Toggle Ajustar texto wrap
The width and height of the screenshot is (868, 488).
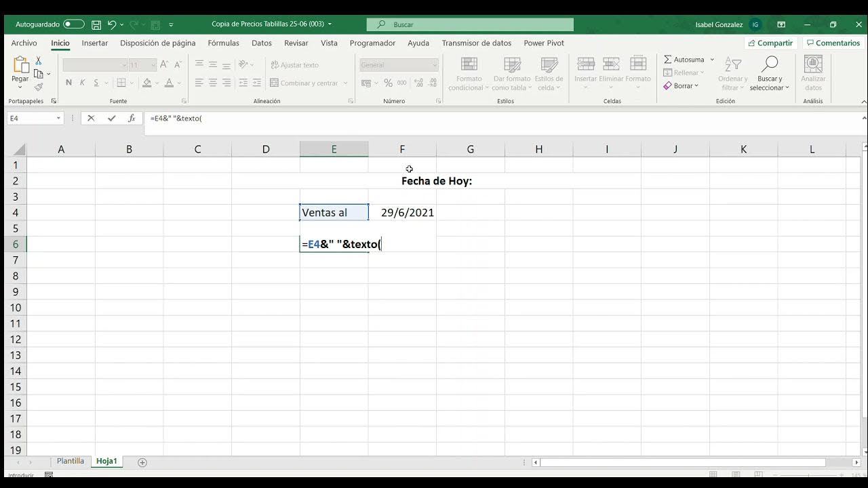(x=294, y=65)
